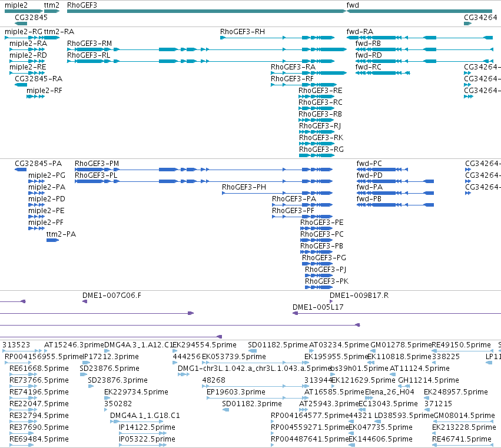Select the ttm2 gene bar

pyautogui.click(x=52, y=11)
